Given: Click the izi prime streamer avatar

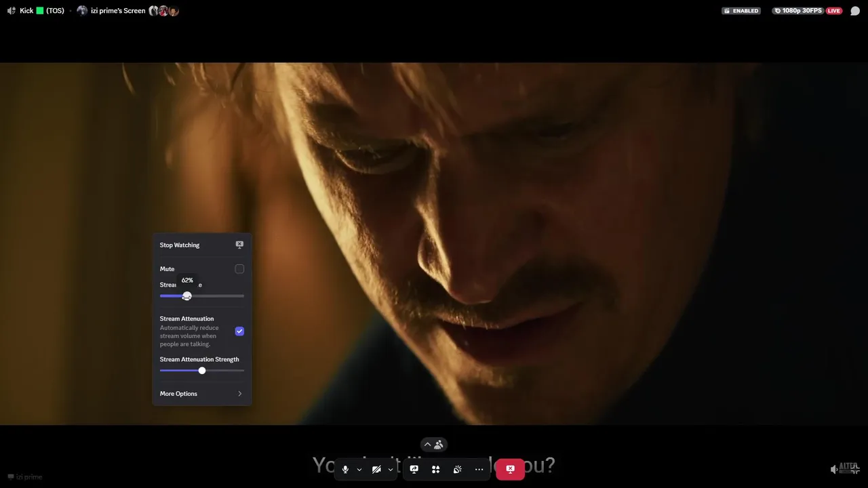Looking at the screenshot, I should 82,11.
